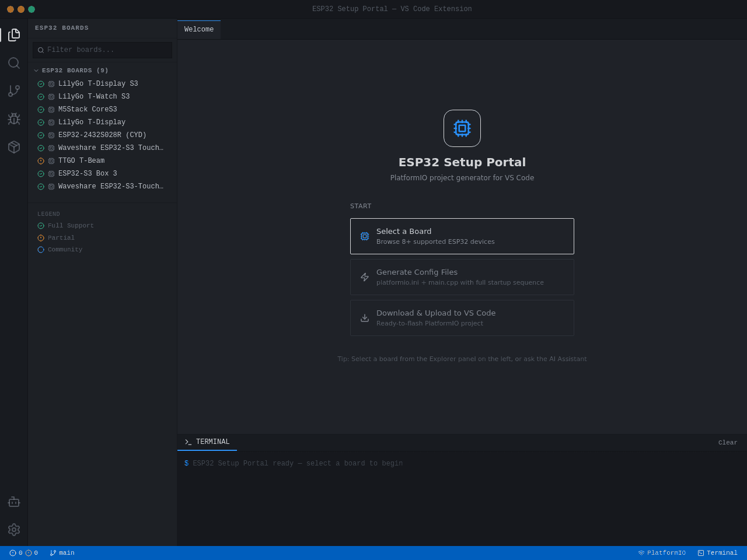
Task: Click the warnings count in status bar
Action: coord(32,553)
